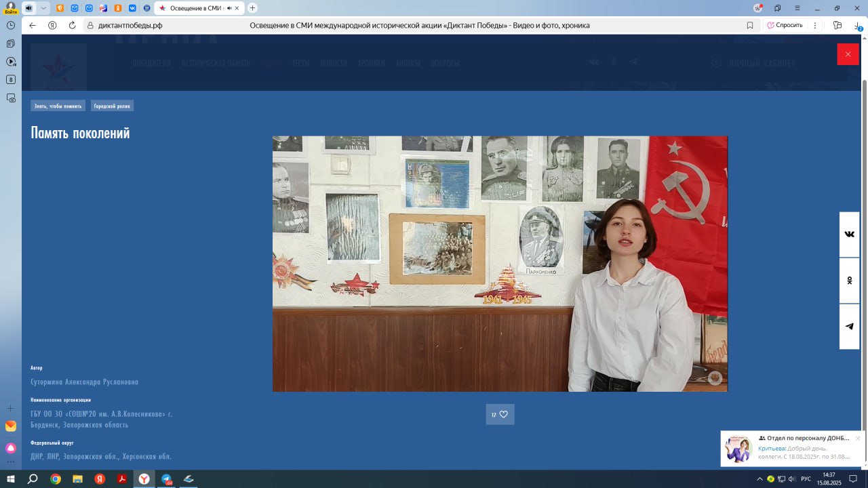Switch to the «Освещение в СМИ» tab

199,8
